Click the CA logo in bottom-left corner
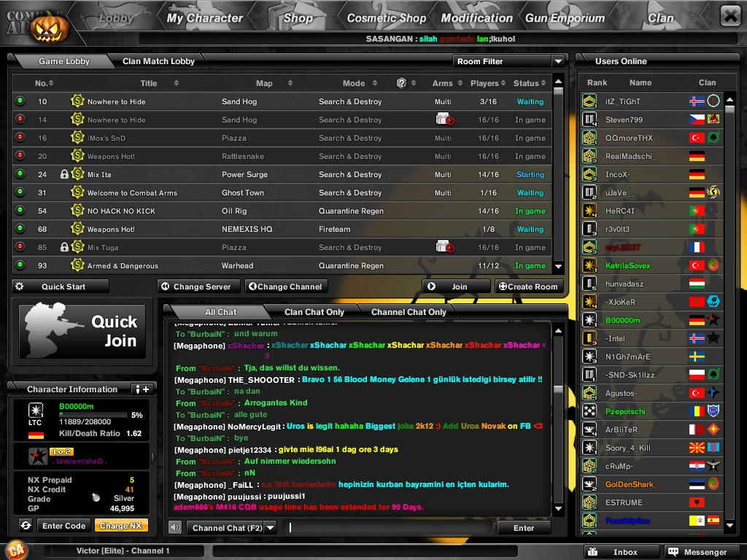Screen dimensions: 747x560 [15, 550]
